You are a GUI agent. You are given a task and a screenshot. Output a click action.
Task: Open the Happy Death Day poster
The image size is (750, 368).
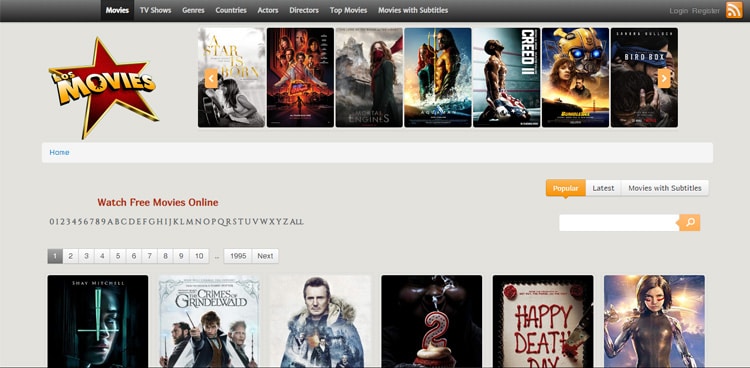[543, 321]
